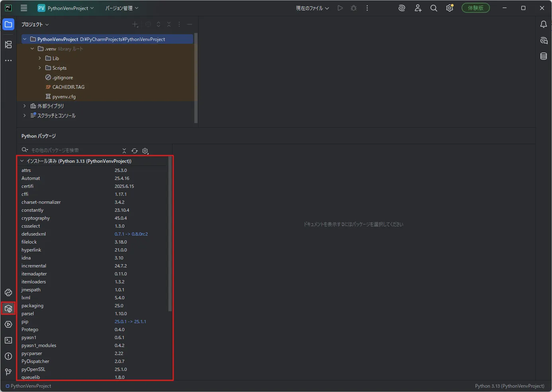Screen dimensions: 552x392
Task: Open the Database tool window
Action: tap(544, 56)
